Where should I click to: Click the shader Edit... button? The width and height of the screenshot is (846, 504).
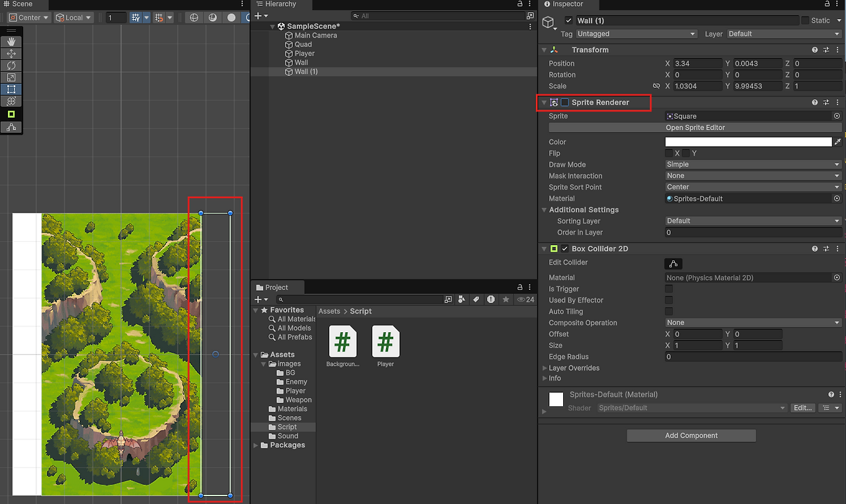[802, 408]
